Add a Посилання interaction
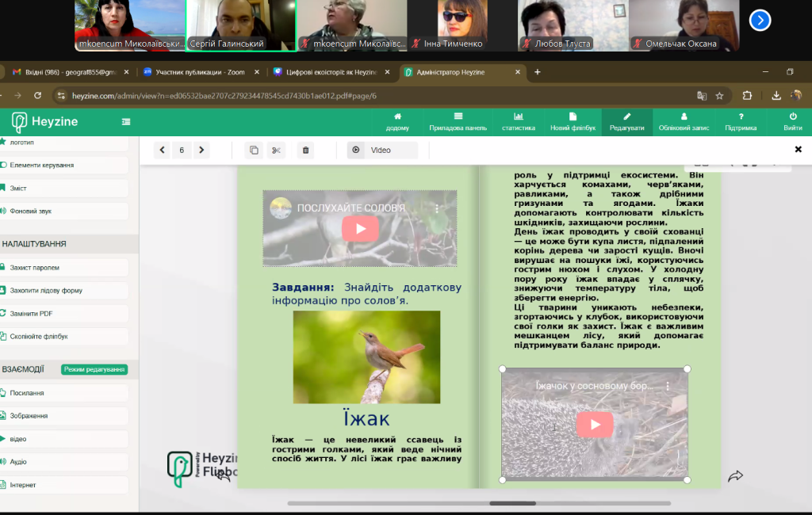The image size is (812, 515). click(27, 393)
